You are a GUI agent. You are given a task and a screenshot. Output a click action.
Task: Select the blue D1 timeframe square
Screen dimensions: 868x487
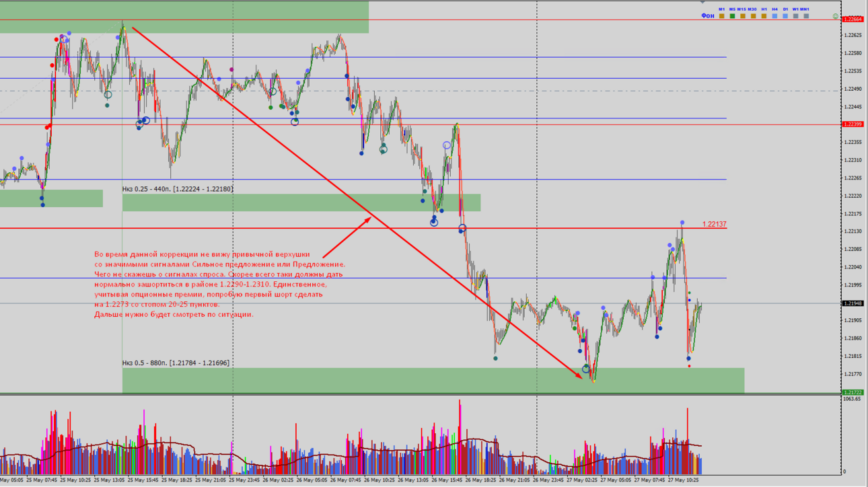click(785, 16)
